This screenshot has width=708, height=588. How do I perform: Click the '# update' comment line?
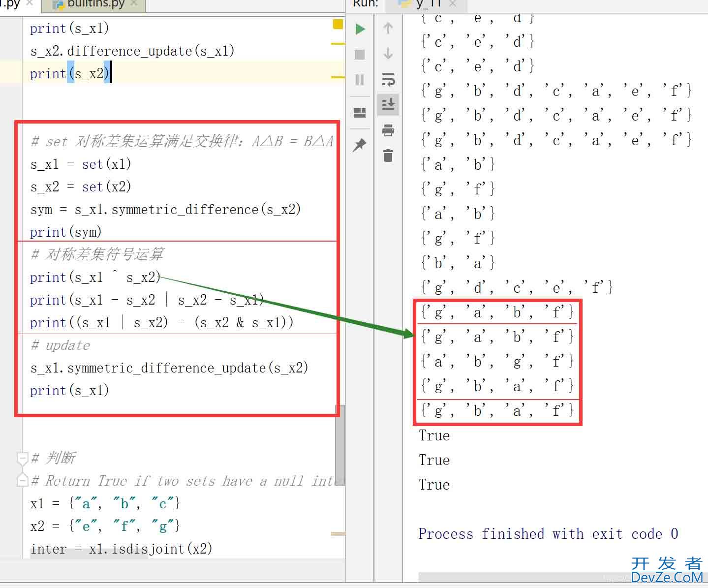click(60, 345)
